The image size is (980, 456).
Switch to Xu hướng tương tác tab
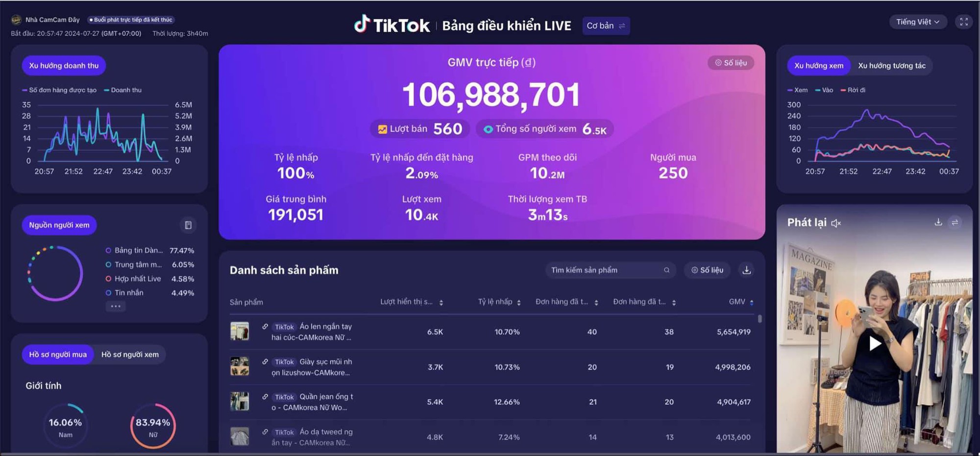pos(892,66)
